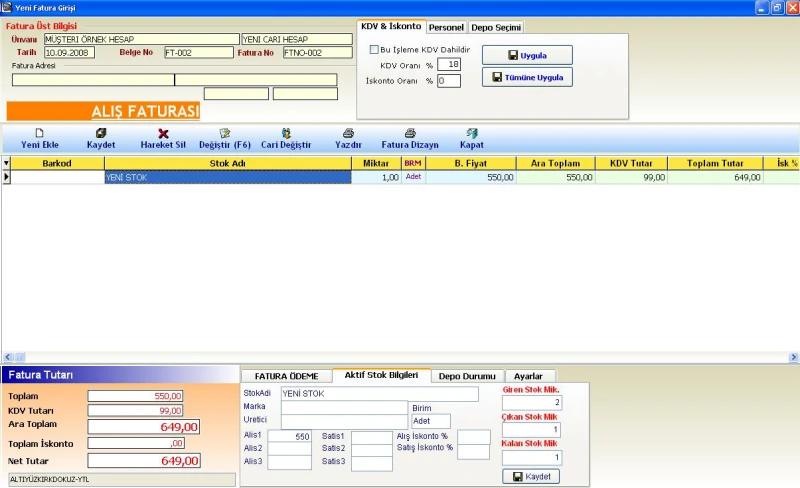Viewport: 800px width, 488px height.
Task: Select the row indicator arrow for YENİ STOK
Action: tap(6, 177)
